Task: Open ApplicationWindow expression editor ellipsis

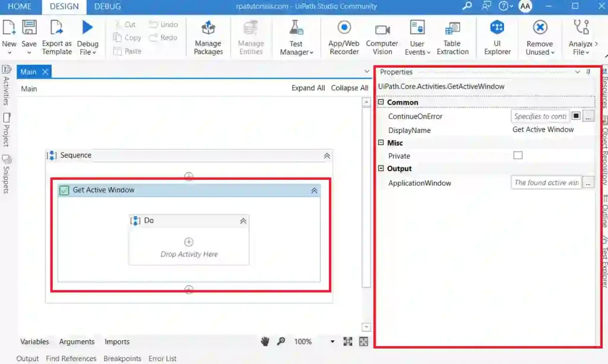Action: (588, 182)
